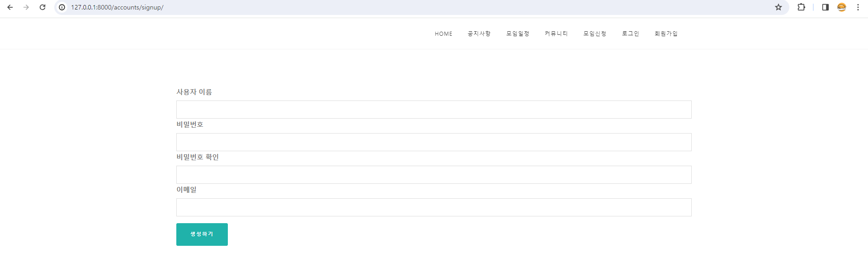This screenshot has height=263, width=868.
Task: Open the profile avatar icon
Action: (841, 7)
